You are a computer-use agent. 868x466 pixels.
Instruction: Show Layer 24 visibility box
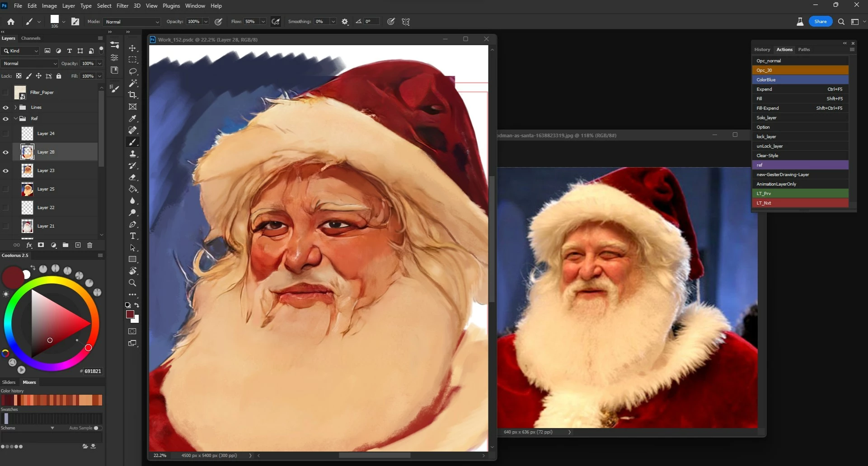(x=5, y=134)
